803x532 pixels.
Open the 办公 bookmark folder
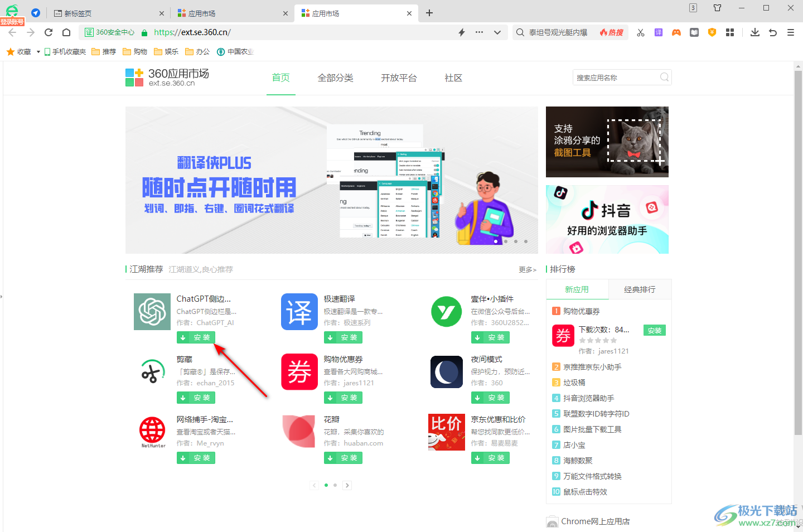coord(197,52)
